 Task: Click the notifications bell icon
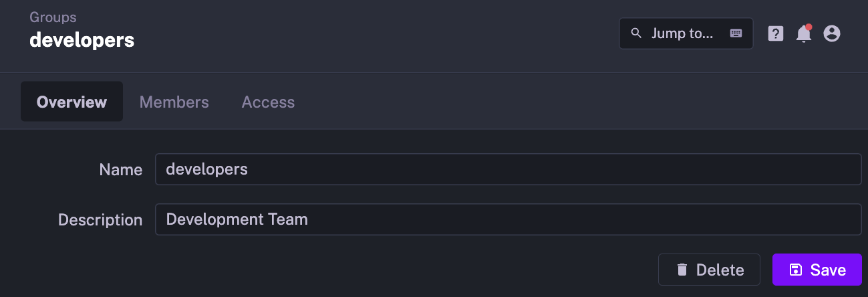pos(803,34)
